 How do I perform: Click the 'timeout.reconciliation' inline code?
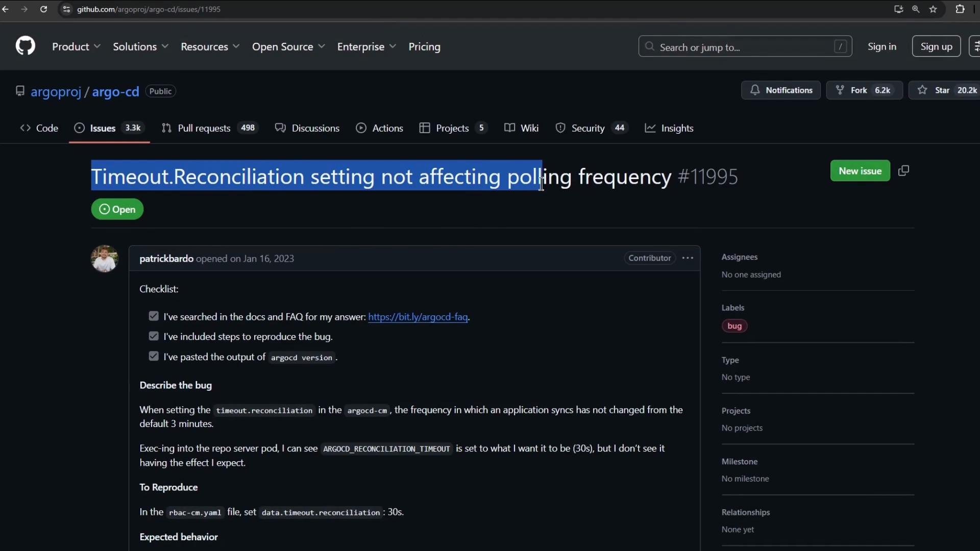[264, 411]
